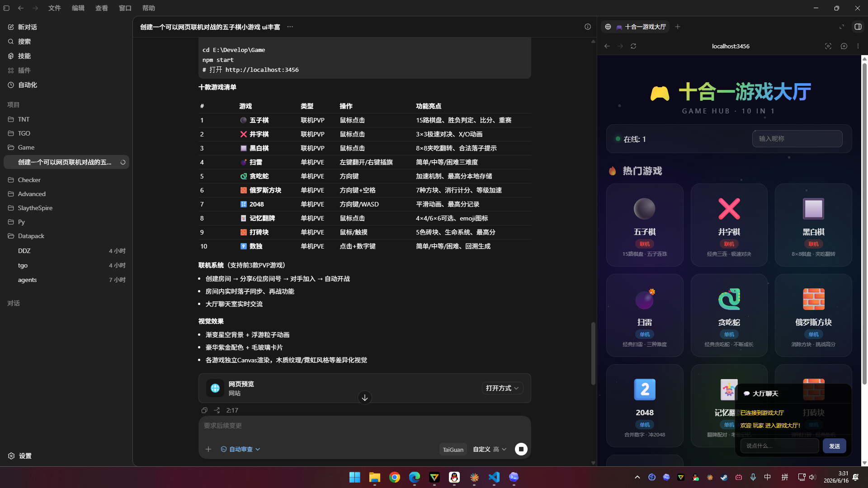Open the 黑白棋 game card

click(x=813, y=225)
